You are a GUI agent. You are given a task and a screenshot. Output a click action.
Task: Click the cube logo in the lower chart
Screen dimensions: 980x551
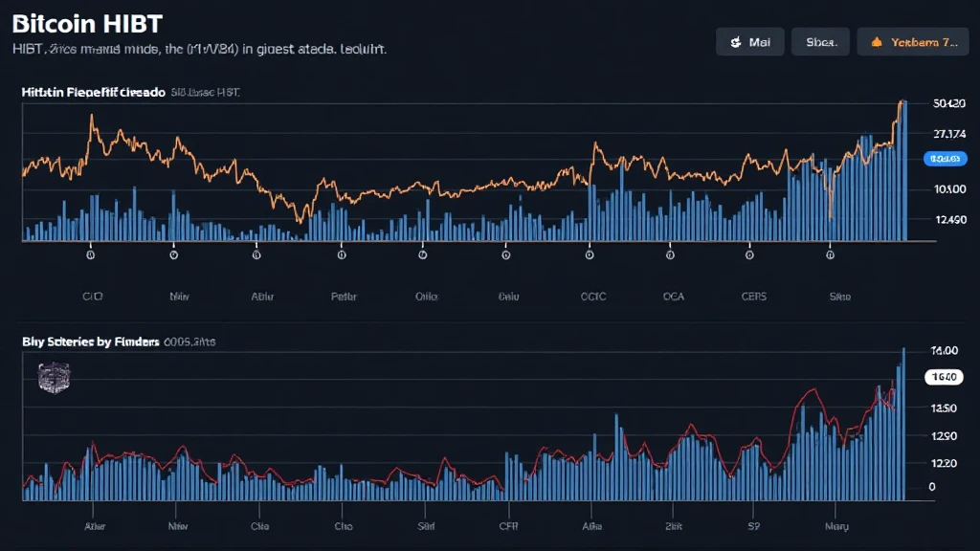coord(54,377)
